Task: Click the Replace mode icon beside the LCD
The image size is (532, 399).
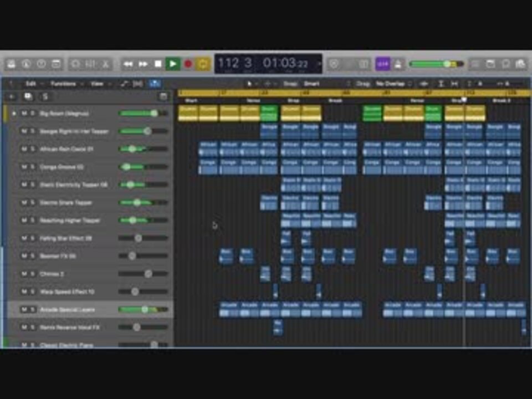Action: pos(334,64)
